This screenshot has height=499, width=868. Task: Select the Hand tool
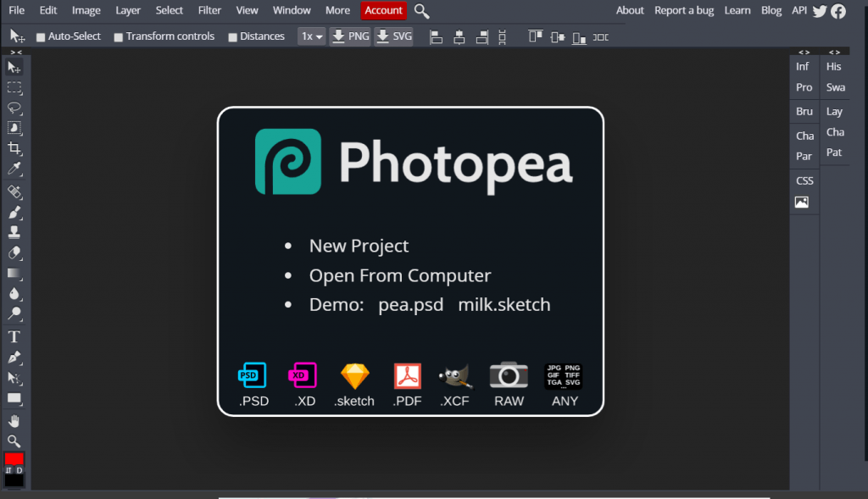coord(14,421)
